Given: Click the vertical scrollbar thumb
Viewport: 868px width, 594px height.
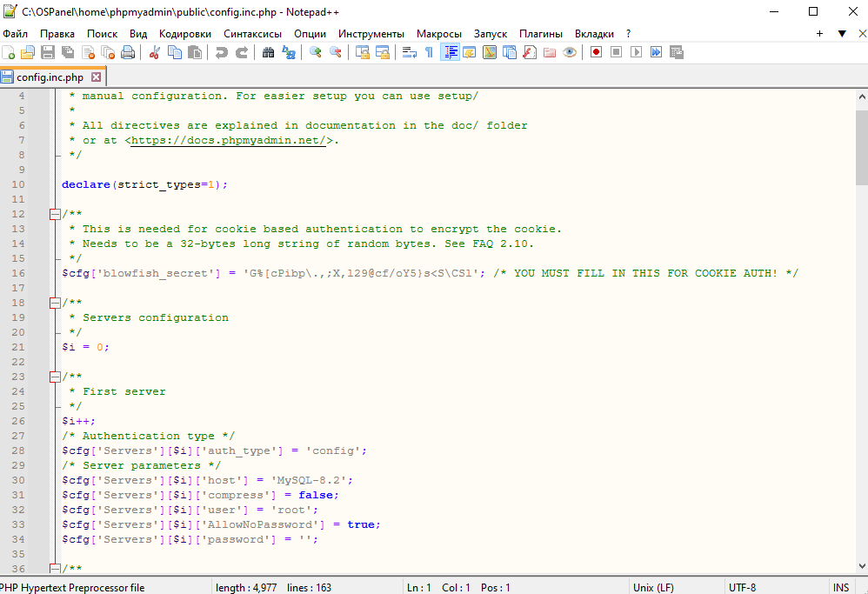Looking at the screenshot, I should (861, 148).
